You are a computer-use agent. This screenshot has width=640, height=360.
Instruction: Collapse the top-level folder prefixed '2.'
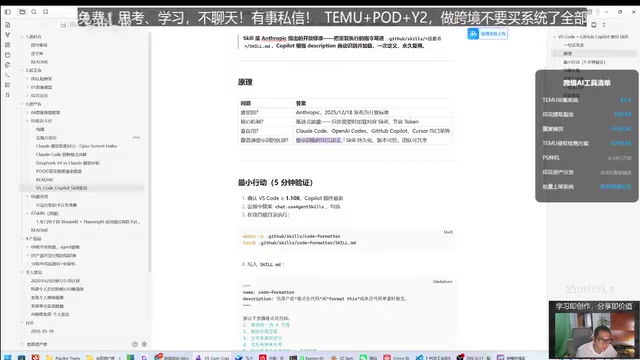coord(22,70)
